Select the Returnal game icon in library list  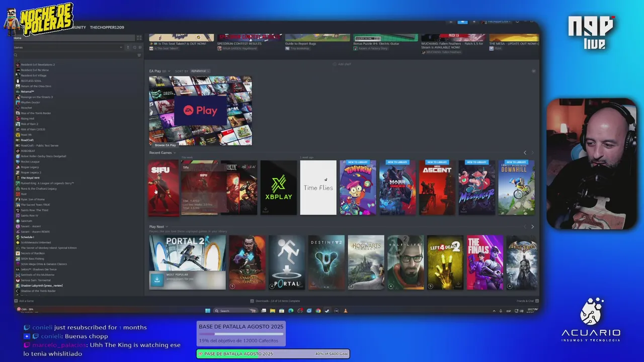coord(18,92)
